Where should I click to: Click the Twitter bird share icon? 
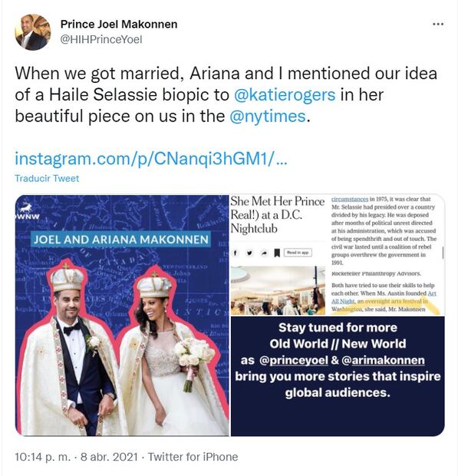249,253
